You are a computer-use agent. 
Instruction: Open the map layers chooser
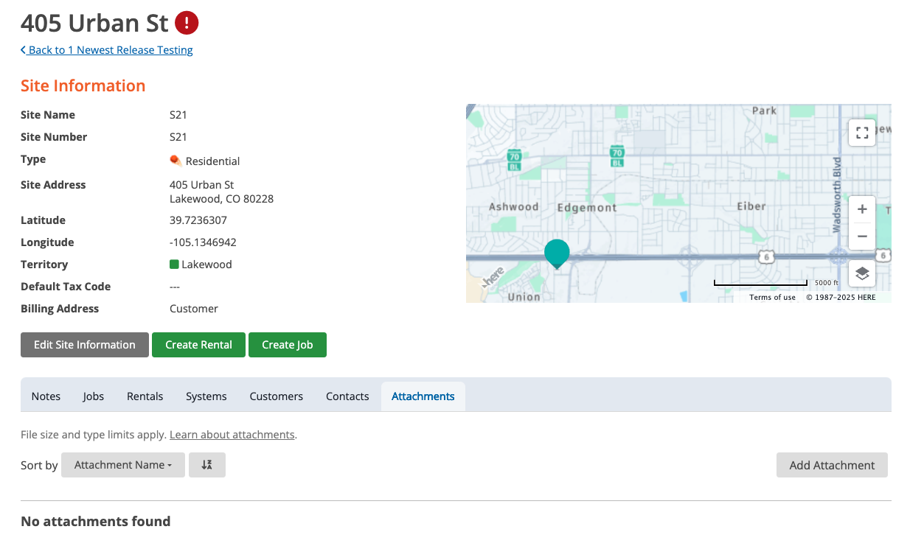tap(862, 273)
